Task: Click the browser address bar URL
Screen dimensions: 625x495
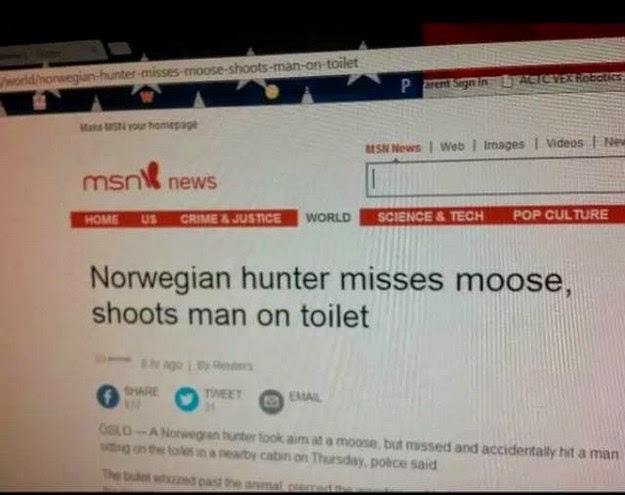Action: pyautogui.click(x=179, y=71)
